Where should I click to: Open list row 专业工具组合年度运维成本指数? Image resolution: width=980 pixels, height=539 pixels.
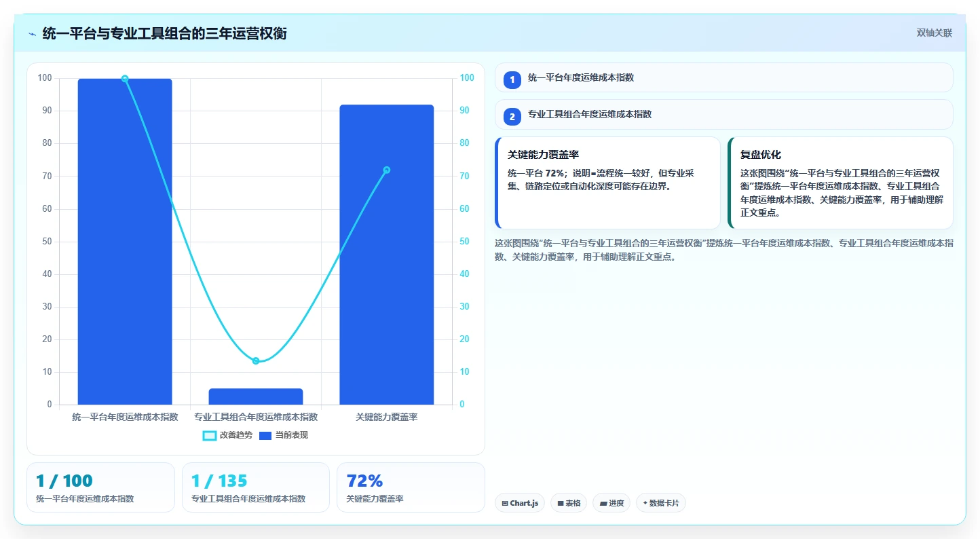(724, 114)
